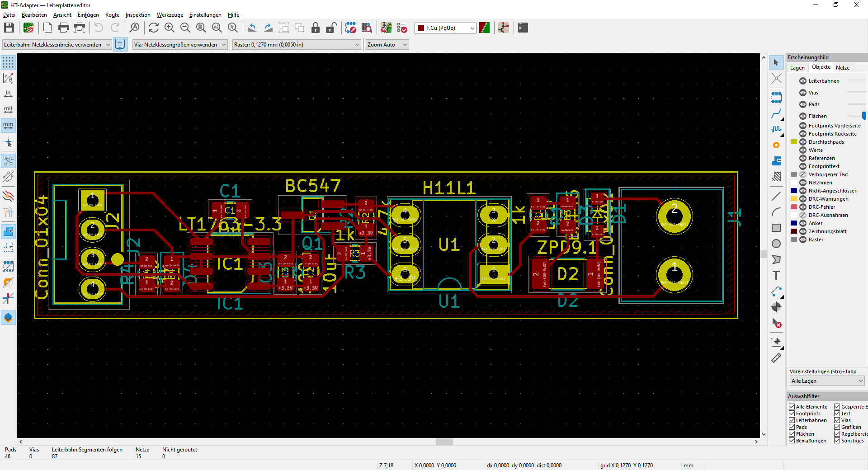Open the Via size dropdown
Screen dimensions: 868x470
(179, 45)
